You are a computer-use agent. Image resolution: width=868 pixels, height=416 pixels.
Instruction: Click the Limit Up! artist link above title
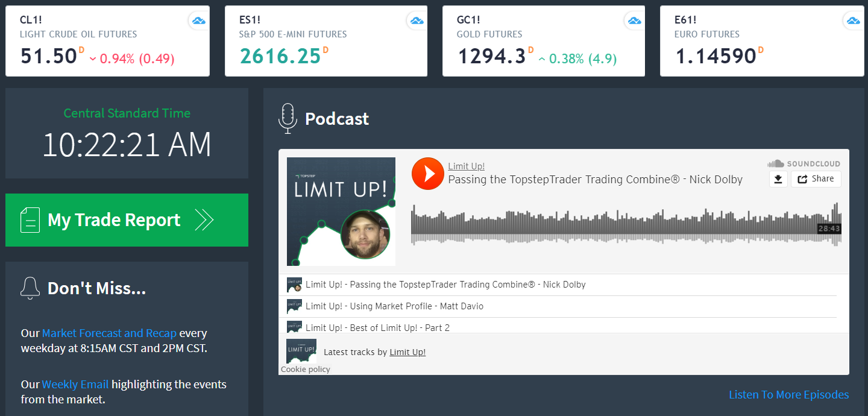coord(466,166)
